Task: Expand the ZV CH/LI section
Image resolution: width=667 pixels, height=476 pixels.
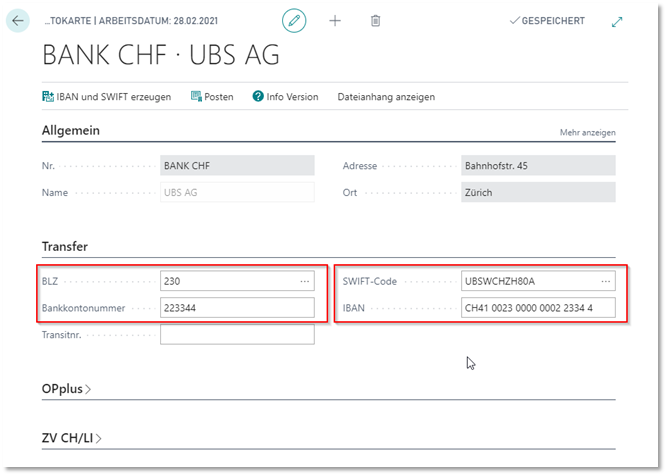Action: [71, 438]
